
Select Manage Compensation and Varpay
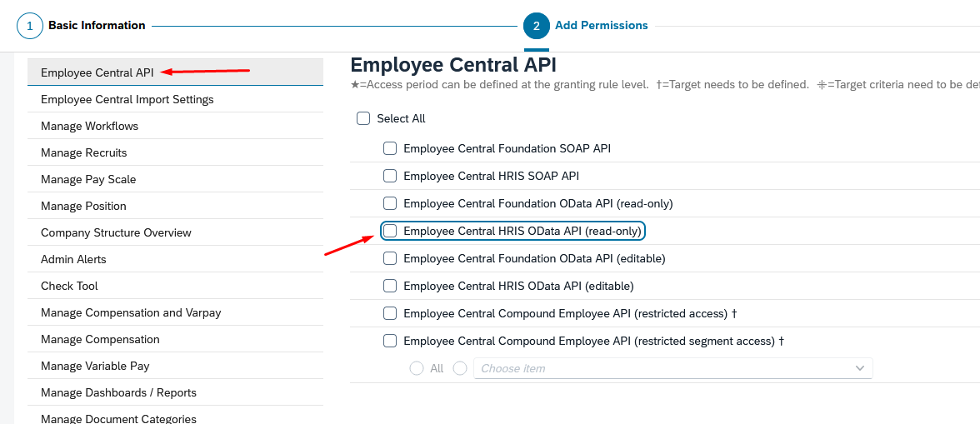(131, 313)
